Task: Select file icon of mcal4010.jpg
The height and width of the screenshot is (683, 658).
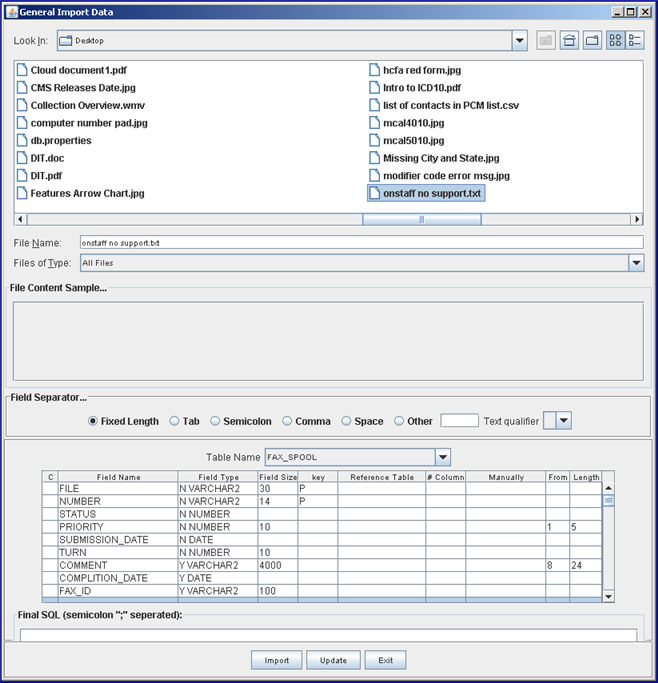Action: pos(374,123)
